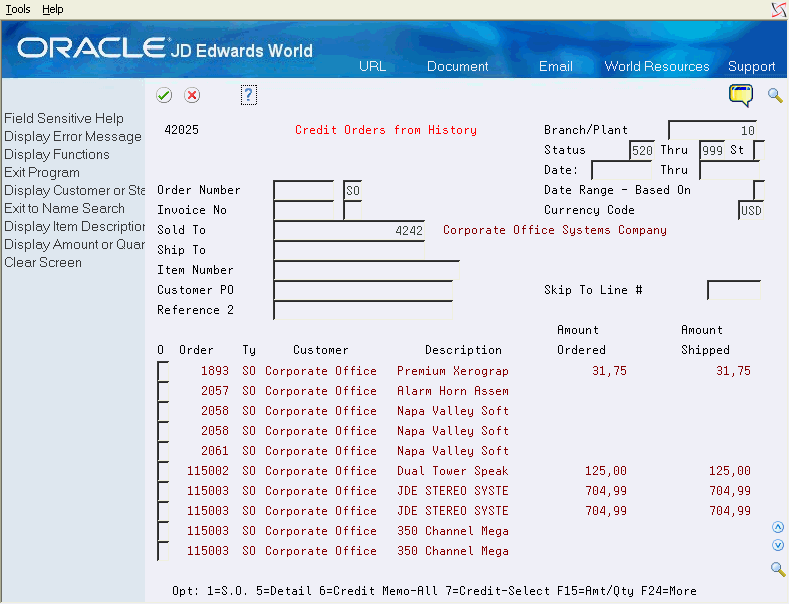Click the order type field showing SO
Screen dimensions: 789x604
click(x=353, y=190)
